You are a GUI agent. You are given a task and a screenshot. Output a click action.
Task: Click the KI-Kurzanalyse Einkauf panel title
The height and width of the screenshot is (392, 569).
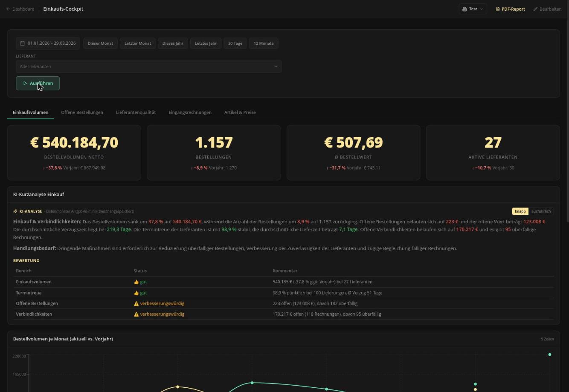click(38, 194)
